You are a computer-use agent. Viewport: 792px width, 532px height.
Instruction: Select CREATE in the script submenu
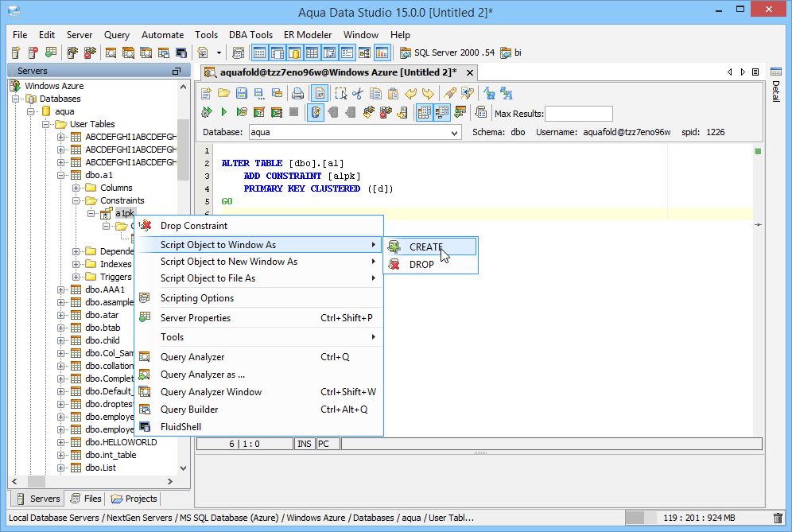click(x=430, y=247)
